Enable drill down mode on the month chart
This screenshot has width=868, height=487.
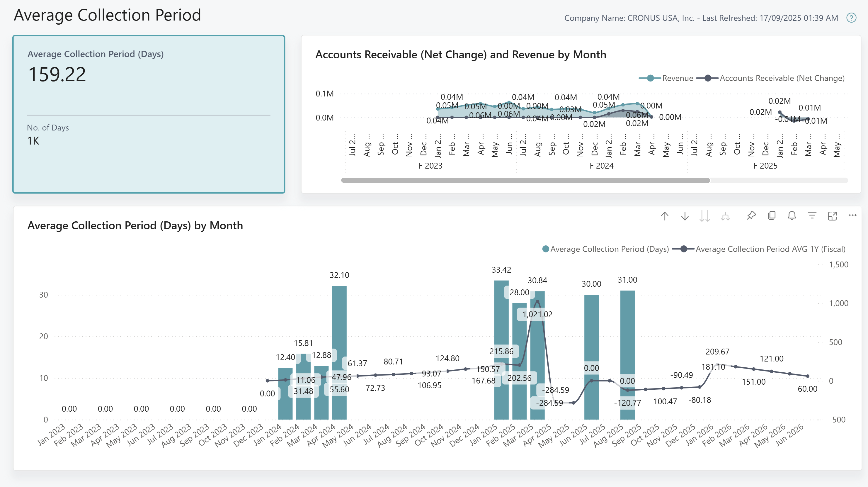(x=685, y=216)
